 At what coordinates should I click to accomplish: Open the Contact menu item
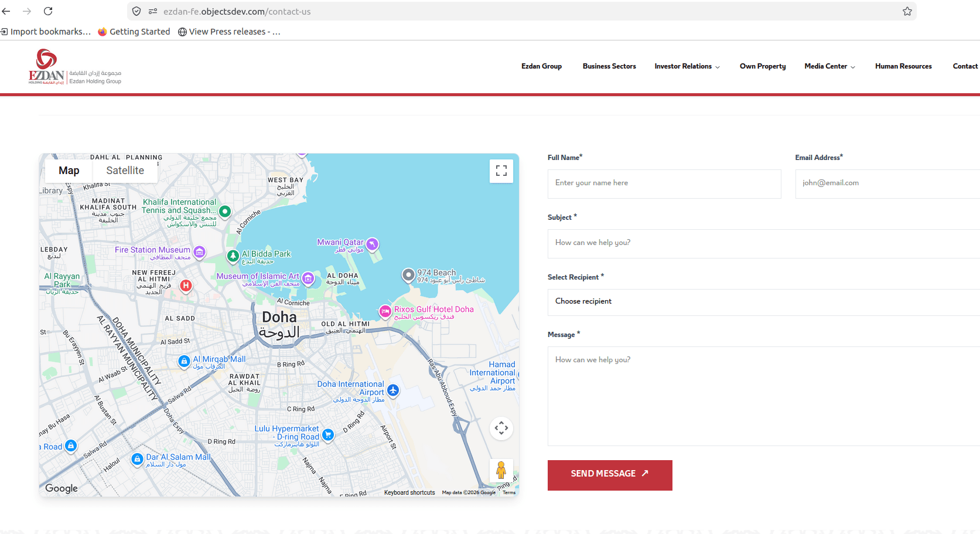[965, 66]
